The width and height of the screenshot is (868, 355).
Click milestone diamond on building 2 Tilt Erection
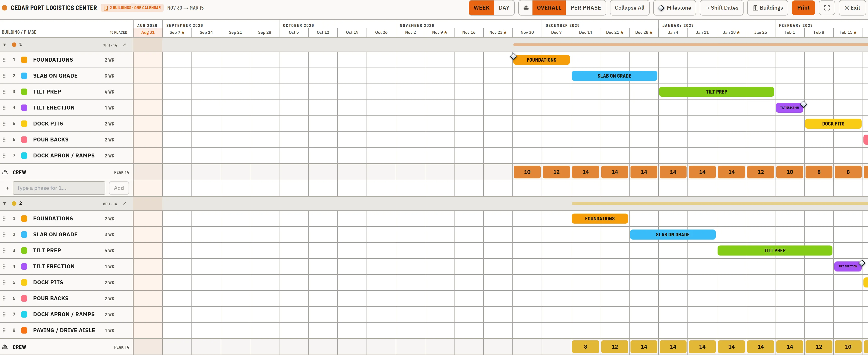coord(862,263)
